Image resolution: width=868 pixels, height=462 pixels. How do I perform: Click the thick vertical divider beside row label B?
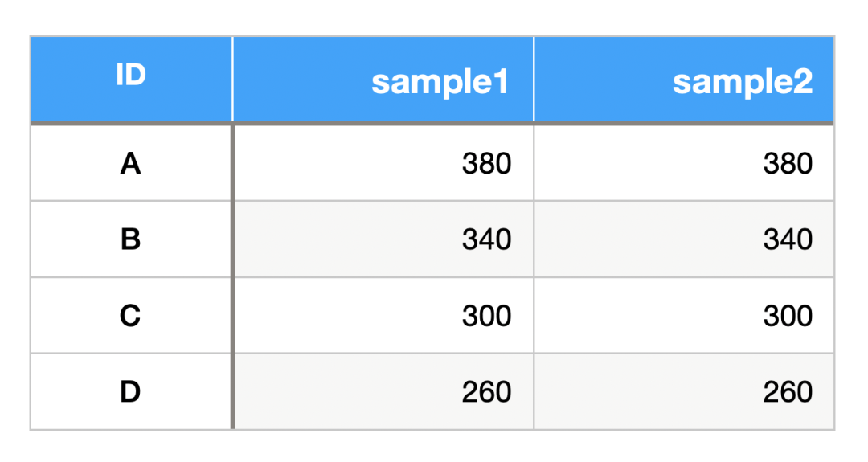(232, 239)
